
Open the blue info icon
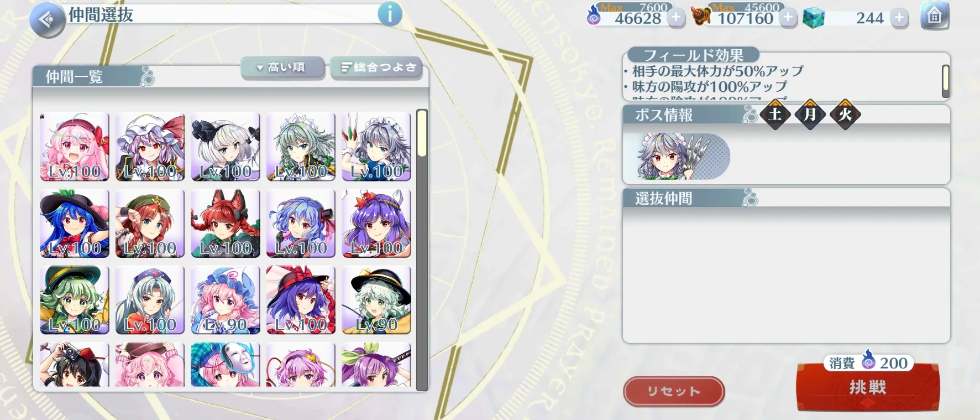[x=390, y=14]
